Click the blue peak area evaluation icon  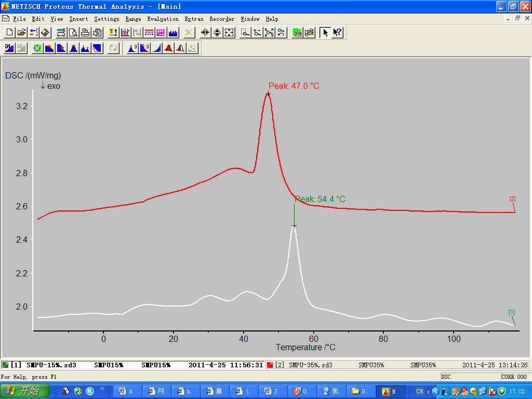tap(132, 48)
